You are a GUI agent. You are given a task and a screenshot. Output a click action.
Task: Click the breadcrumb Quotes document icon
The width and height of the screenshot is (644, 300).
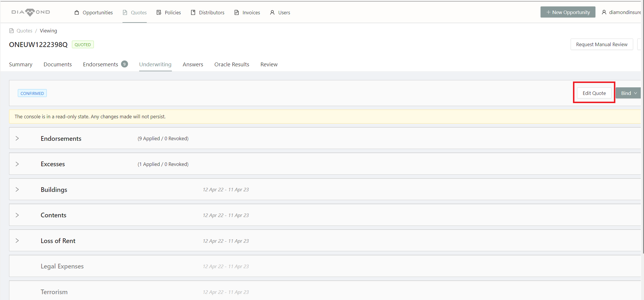click(x=12, y=31)
